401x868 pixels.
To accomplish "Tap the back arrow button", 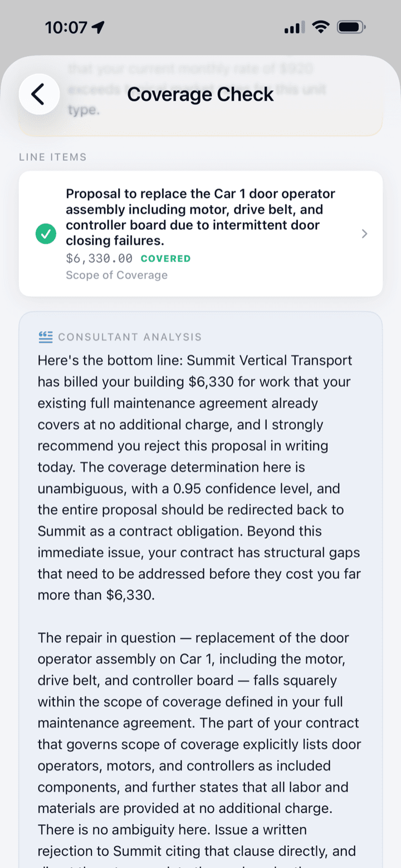I will [x=39, y=94].
